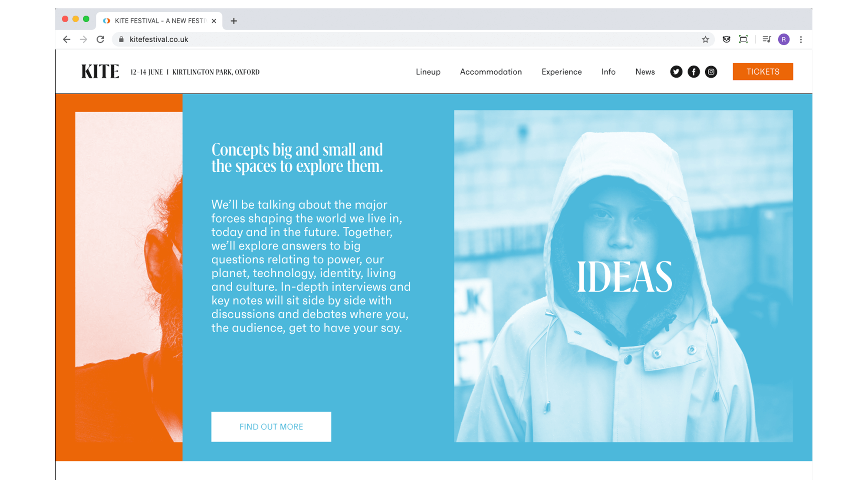Viewport: 868px width, 488px height.
Task: Open the Instagram social icon
Action: (711, 72)
